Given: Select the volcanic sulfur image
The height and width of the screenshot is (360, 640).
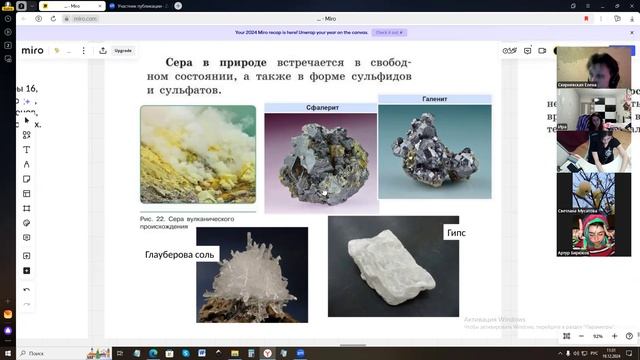Looking at the screenshot, I should (198, 154).
